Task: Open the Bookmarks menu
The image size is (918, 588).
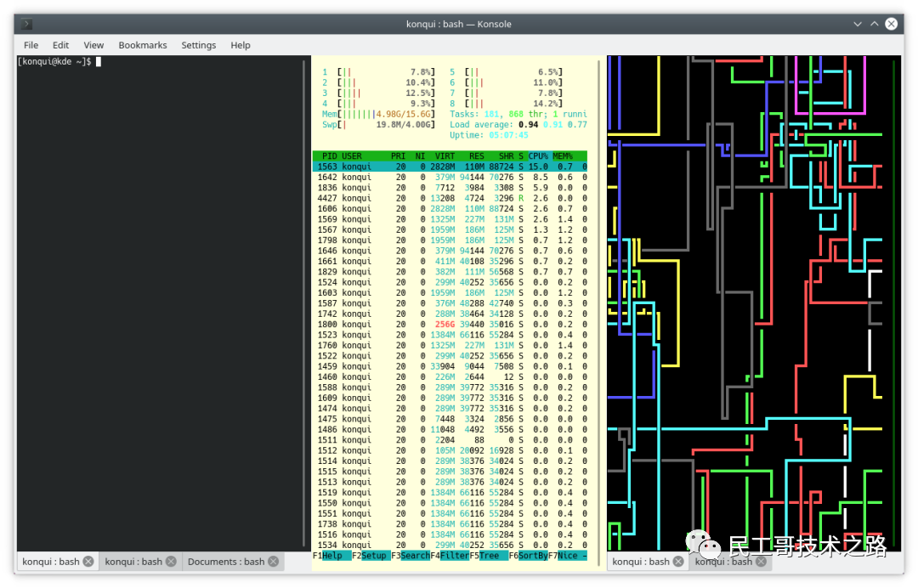Action: coord(143,45)
